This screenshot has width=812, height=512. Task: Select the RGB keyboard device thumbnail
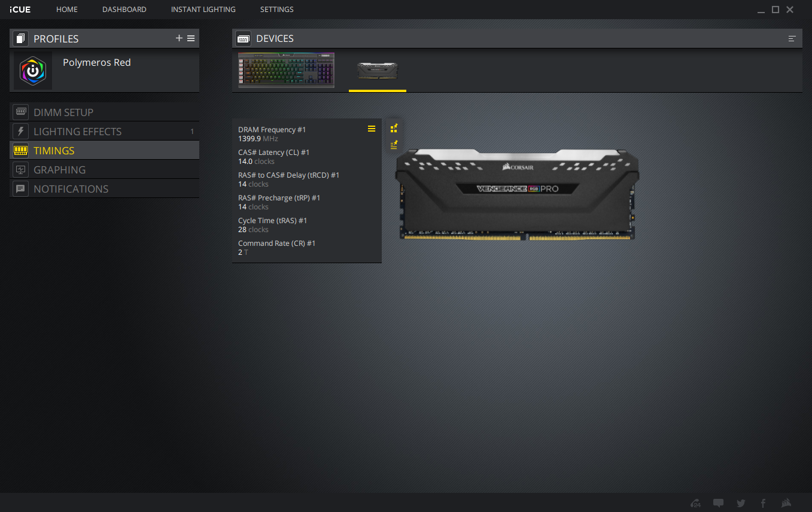pos(286,70)
